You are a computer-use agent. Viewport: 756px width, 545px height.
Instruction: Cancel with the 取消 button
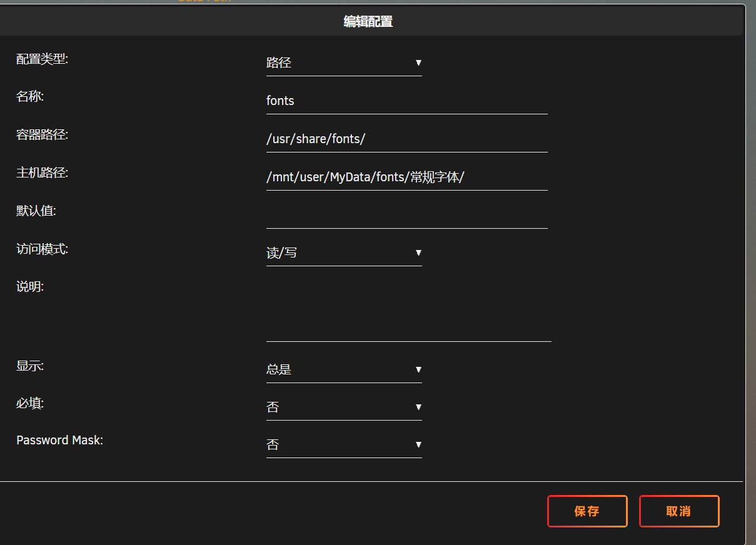678,511
